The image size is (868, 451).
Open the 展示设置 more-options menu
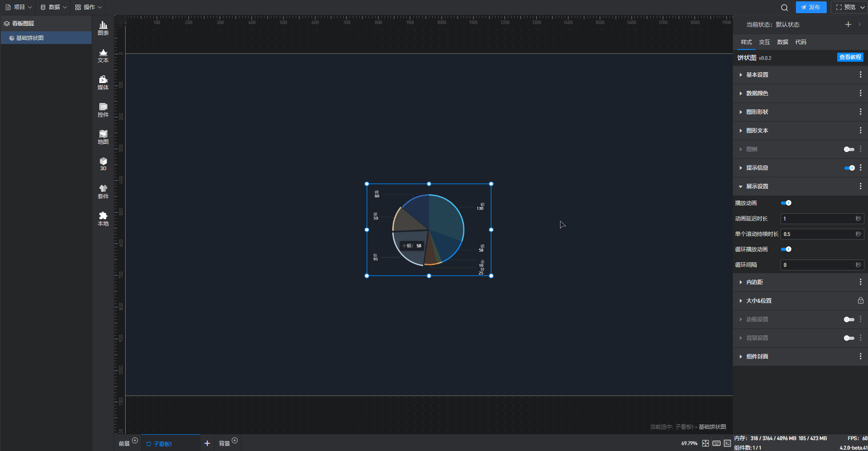(x=860, y=186)
